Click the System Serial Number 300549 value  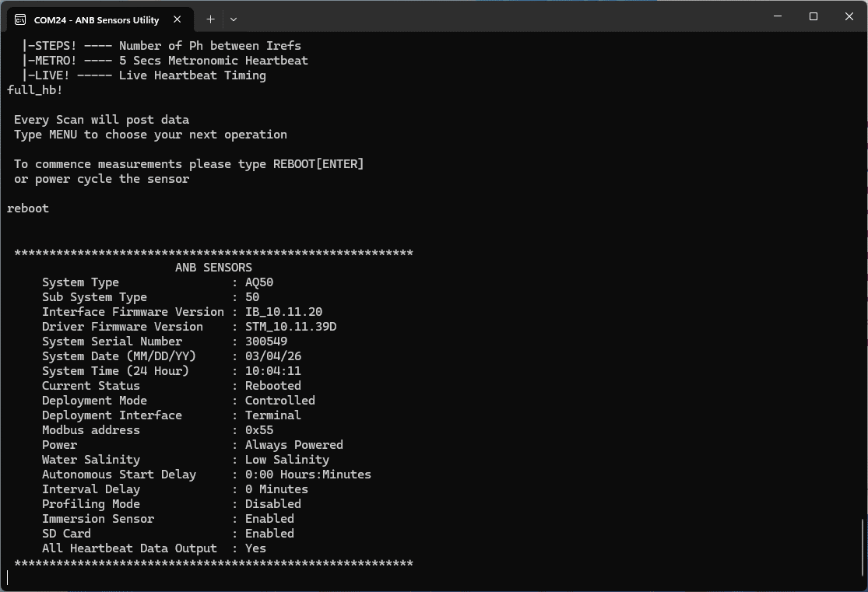(265, 341)
